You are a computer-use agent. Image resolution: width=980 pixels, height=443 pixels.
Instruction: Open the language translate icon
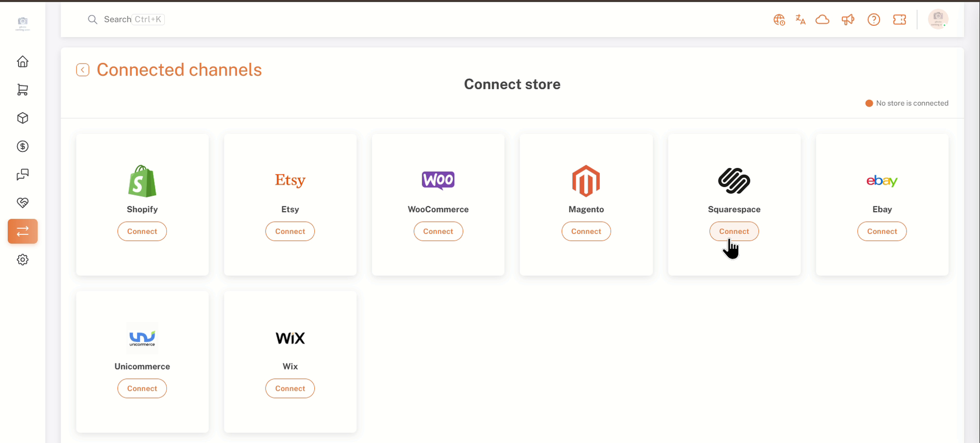pos(801,20)
